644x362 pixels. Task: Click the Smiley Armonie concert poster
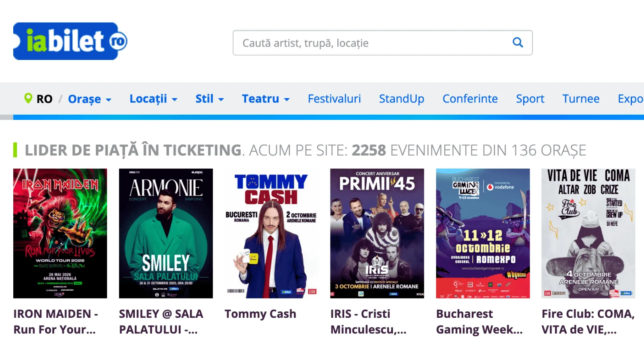tap(166, 233)
